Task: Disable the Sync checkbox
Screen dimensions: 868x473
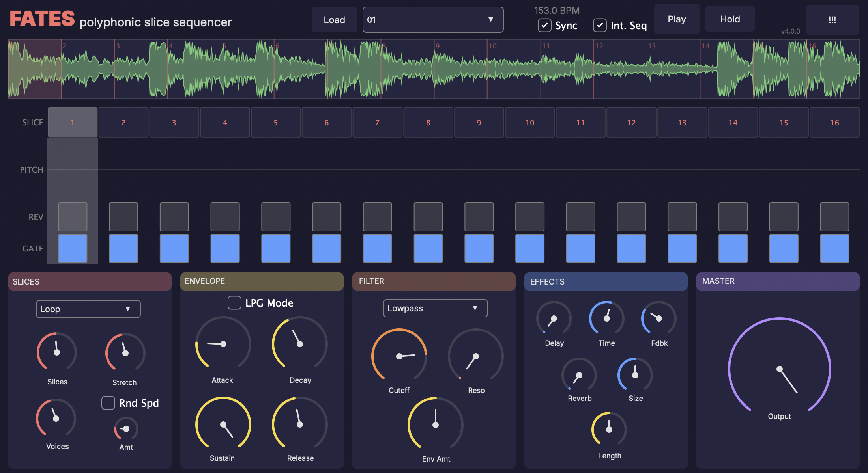Action: click(x=544, y=26)
